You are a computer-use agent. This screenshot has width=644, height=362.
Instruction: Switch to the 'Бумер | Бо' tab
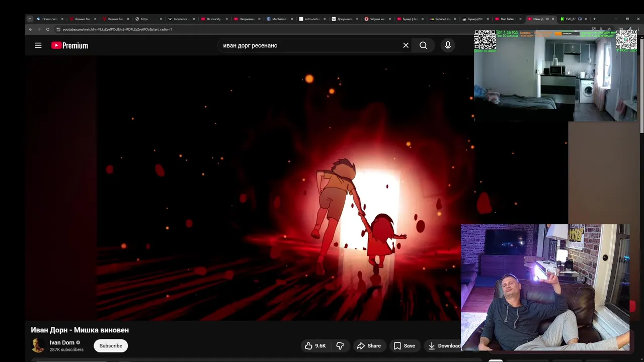click(410, 19)
